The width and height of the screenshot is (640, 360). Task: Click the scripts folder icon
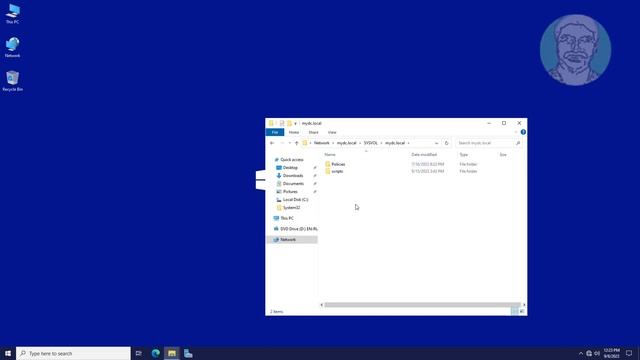pos(328,171)
